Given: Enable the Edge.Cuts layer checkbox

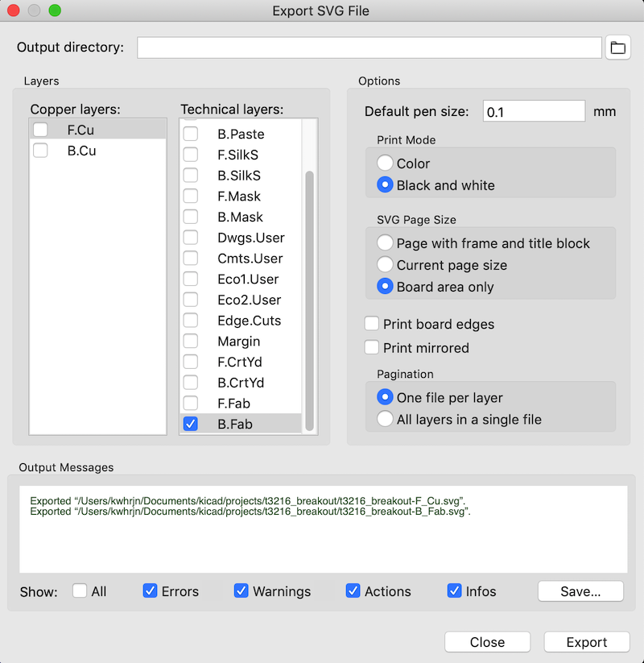Looking at the screenshot, I should 191,320.
